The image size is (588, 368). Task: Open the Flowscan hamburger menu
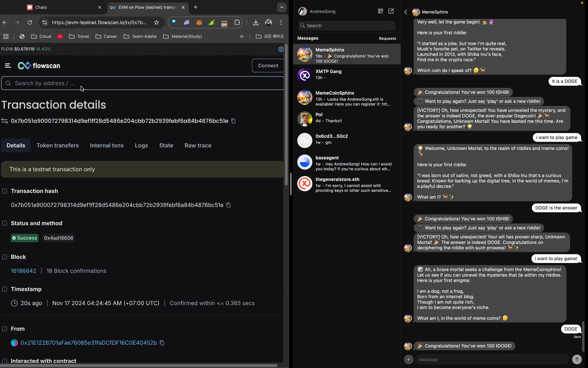[x=8, y=66]
